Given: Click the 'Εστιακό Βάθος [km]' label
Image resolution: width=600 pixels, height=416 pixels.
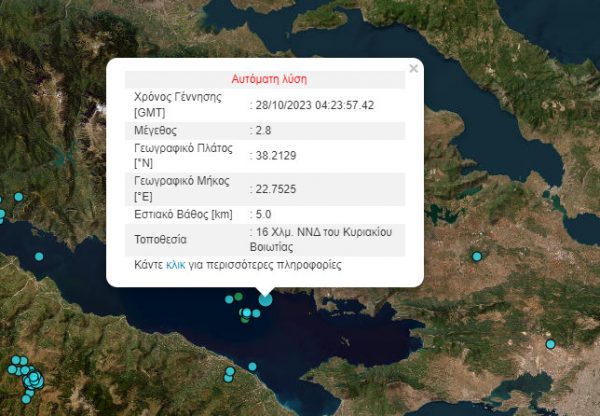Looking at the screenshot, I should (x=184, y=213).
